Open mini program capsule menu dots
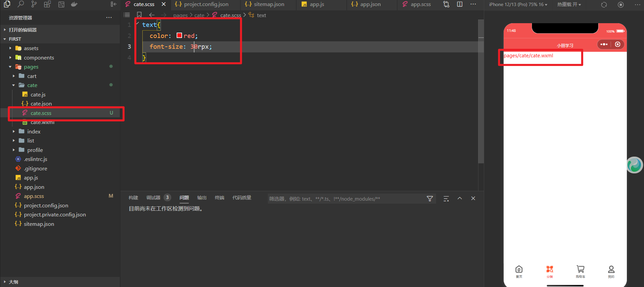644x287 pixels. click(604, 44)
